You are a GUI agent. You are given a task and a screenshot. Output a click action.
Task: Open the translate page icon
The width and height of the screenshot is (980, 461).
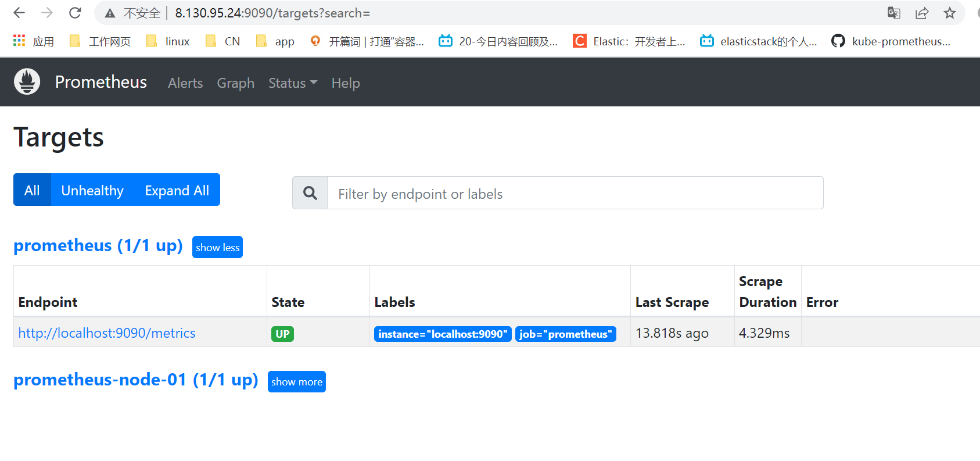894,13
